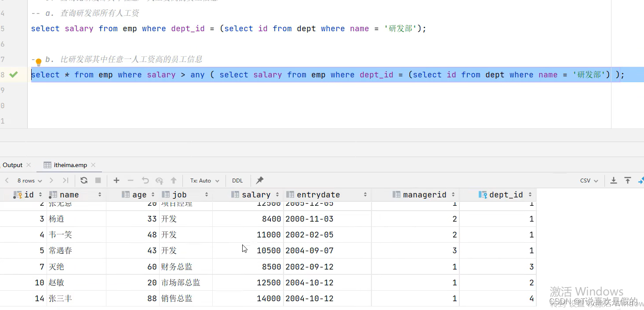The image size is (644, 310).
Task: Select the itheima.emp result tab
Action: (x=70, y=165)
